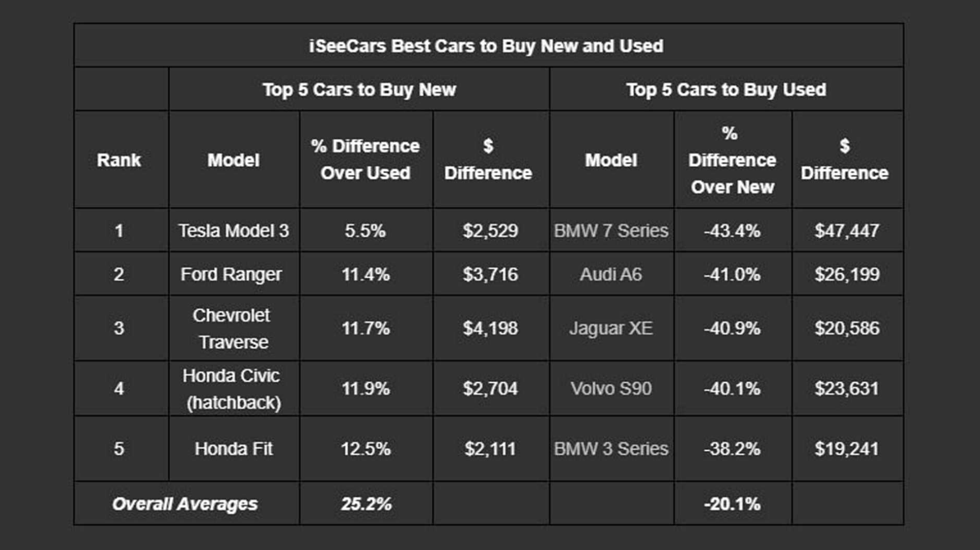Click the % Difference Over New header

732,160
